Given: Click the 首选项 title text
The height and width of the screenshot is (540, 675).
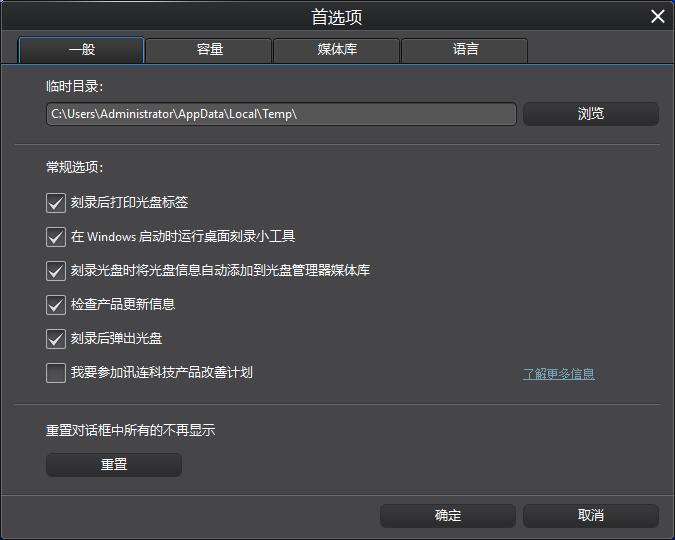Looking at the screenshot, I should (x=337, y=17).
